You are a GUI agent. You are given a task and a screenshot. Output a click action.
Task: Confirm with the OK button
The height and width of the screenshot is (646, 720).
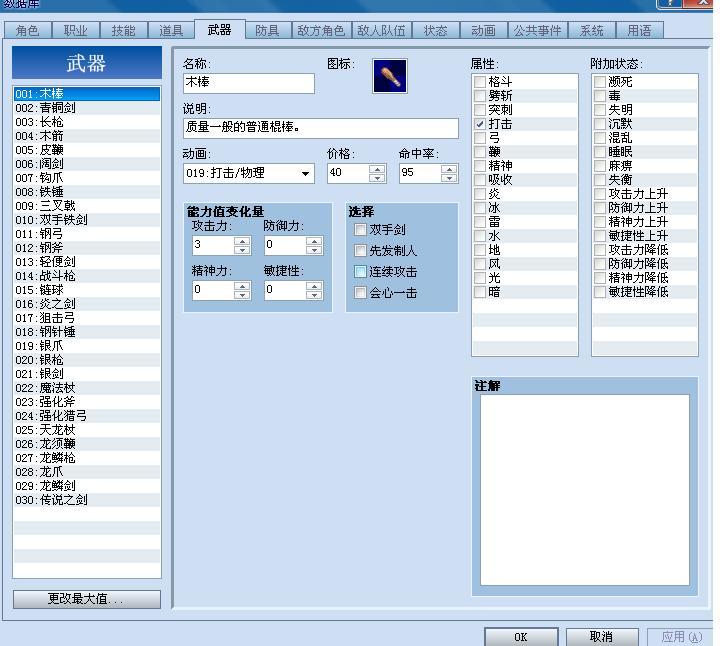521,637
